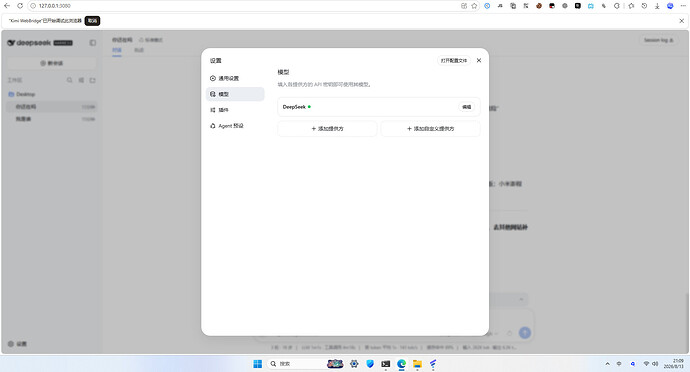Add this page to favorites with the star
Screen dimensions: 690x372
pyautogui.click(x=474, y=6)
